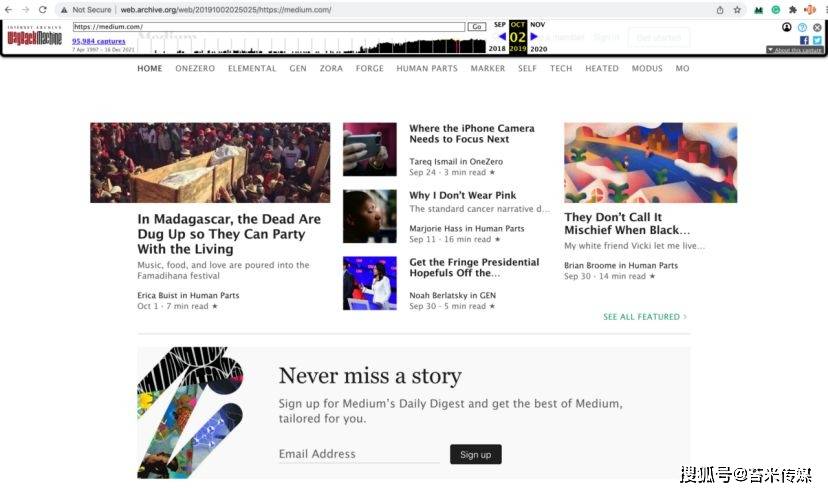828x492 pixels.
Task: Open the green M browser extension
Action: pos(759,10)
